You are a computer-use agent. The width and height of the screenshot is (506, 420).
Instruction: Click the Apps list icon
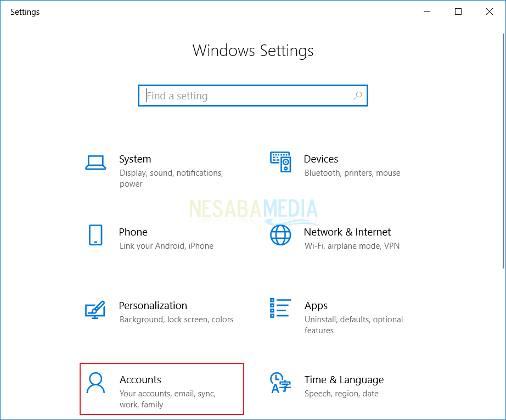(280, 308)
